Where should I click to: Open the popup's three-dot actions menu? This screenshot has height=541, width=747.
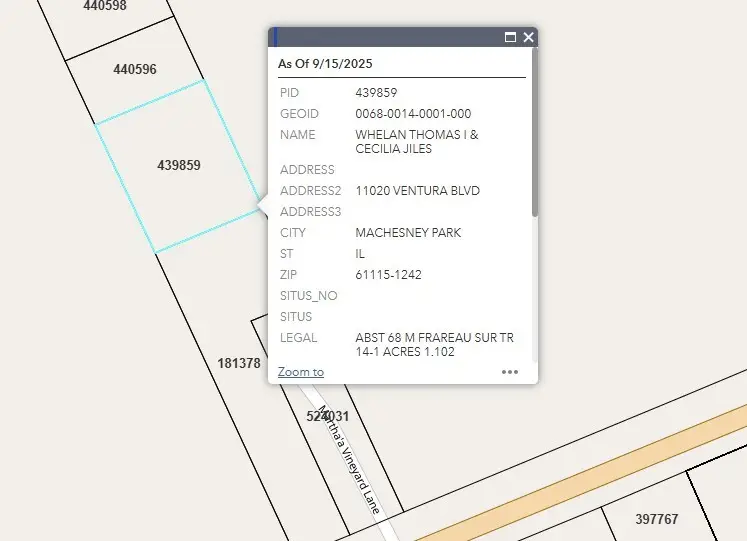[510, 372]
